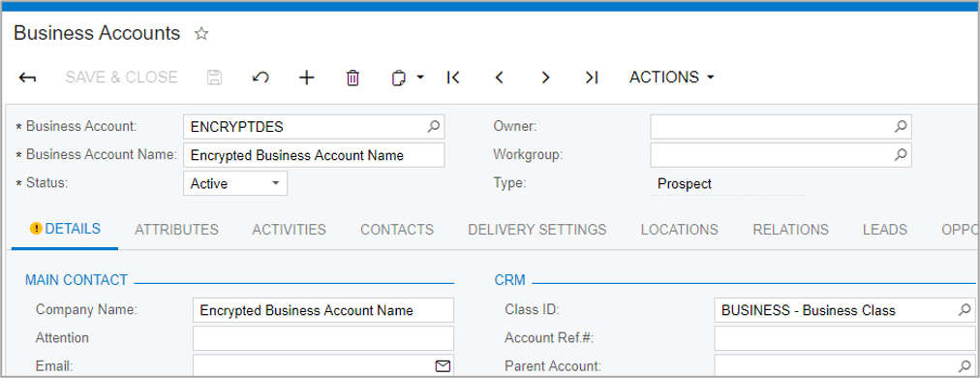The height and width of the screenshot is (378, 980).
Task: Click the Company Name input field
Action: [323, 310]
